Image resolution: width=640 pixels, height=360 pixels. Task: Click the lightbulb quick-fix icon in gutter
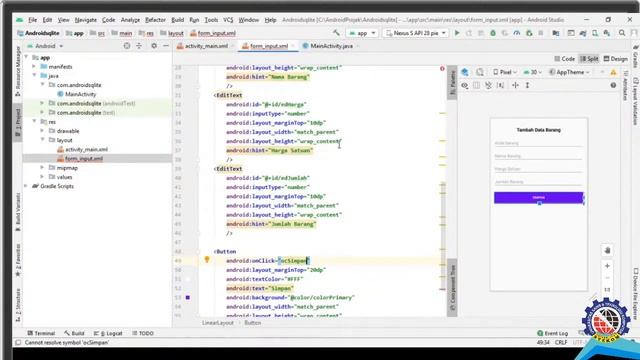207,260
